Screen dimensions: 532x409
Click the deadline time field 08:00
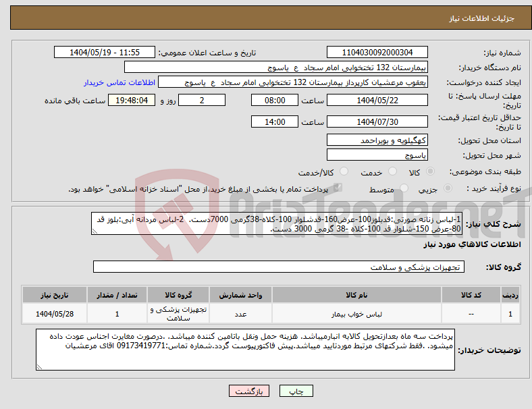coord(275,100)
